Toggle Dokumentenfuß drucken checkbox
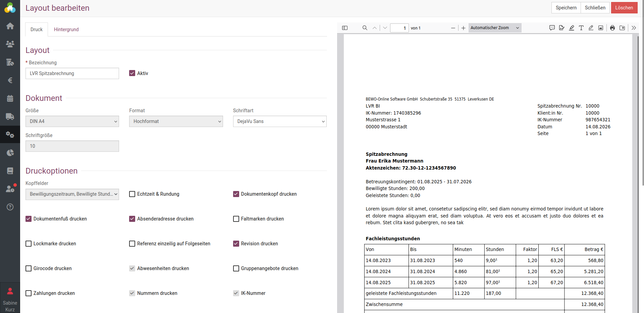Image resolution: width=644 pixels, height=313 pixels. (x=29, y=219)
